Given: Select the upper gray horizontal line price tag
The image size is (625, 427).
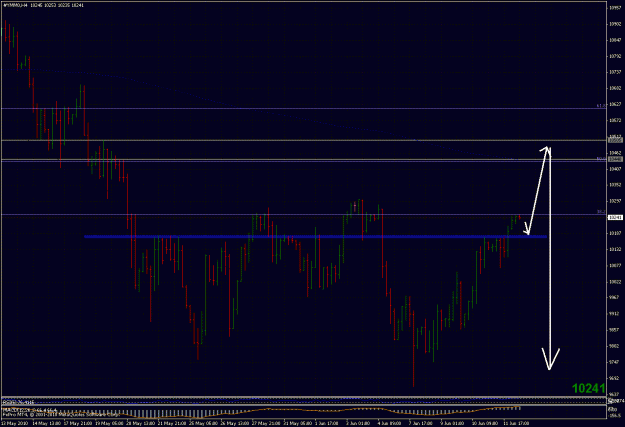Looking at the screenshot, I should (x=615, y=140).
